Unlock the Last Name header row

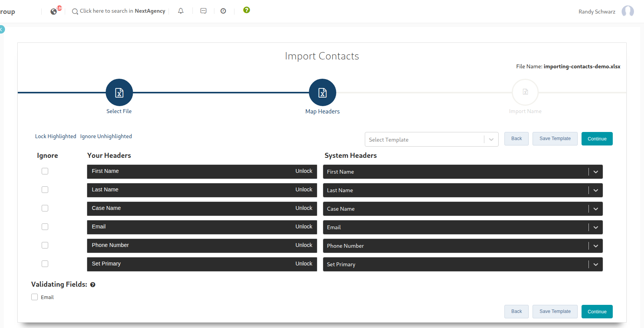[x=304, y=189]
